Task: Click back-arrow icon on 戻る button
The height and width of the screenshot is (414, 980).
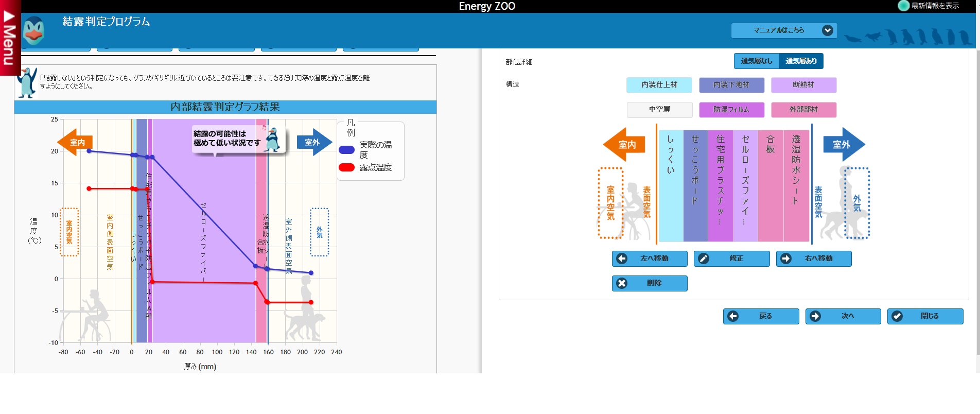Action: [733, 316]
